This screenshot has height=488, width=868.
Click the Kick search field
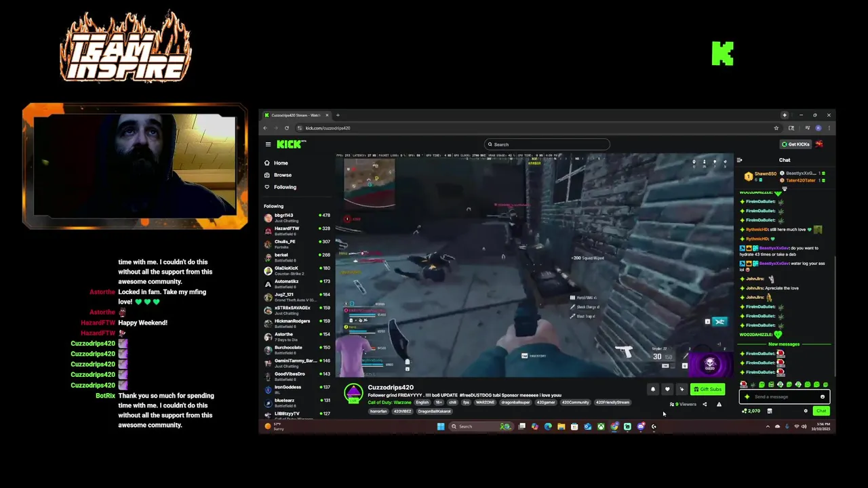tap(547, 144)
